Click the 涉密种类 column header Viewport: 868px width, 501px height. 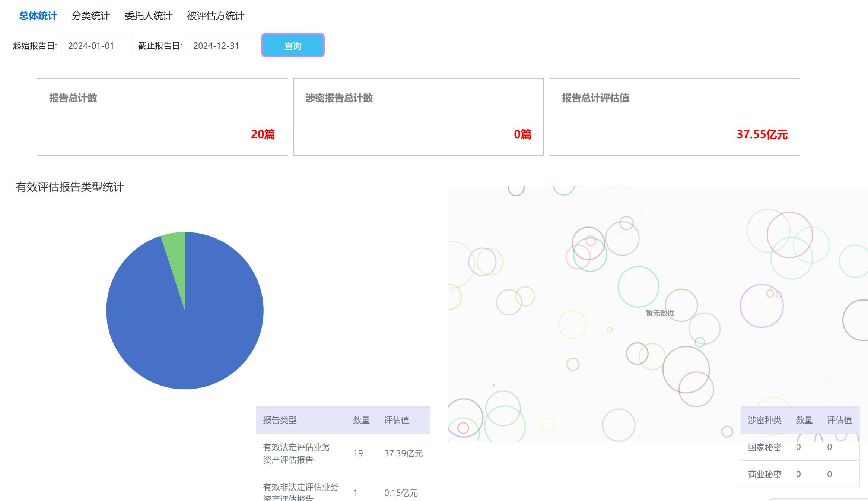(x=764, y=420)
